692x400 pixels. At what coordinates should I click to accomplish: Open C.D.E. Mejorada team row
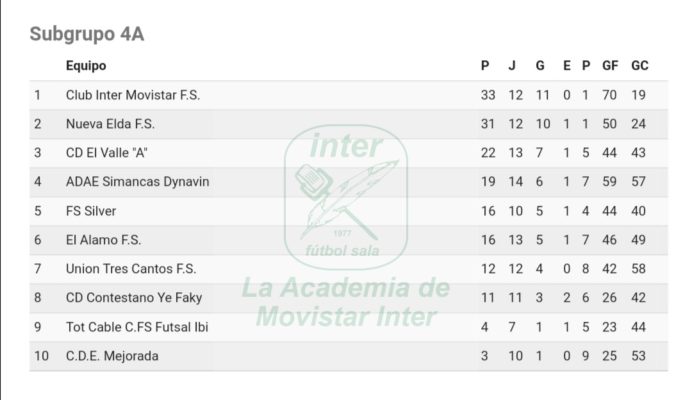pyautogui.click(x=349, y=356)
